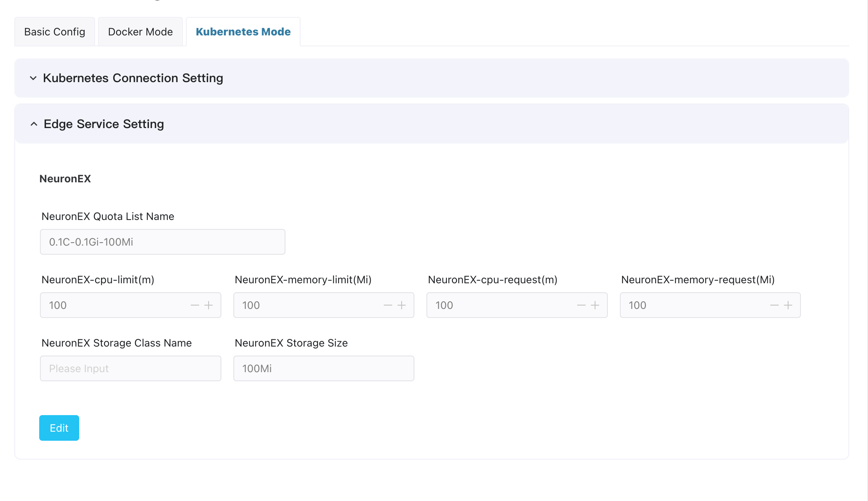Image resolution: width=868 pixels, height=501 pixels.
Task: Click minus icon on NeuronEX-cpu-limit field
Action: 195,305
